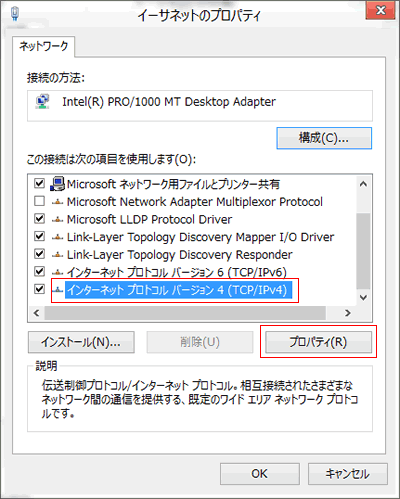The image size is (400, 499).
Task: Click the Intel(R) PRO/1000 MT Desktop Adapter field
Action: (x=200, y=106)
